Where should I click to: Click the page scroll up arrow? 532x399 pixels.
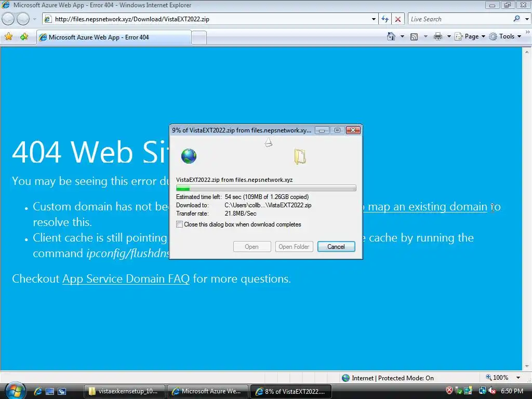coord(527,52)
